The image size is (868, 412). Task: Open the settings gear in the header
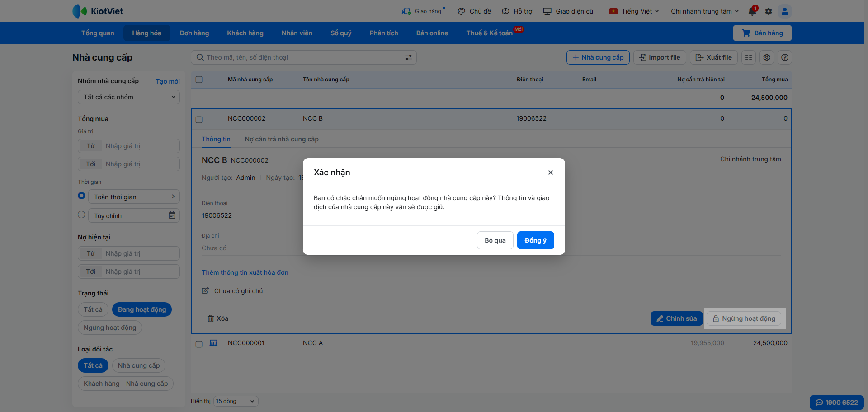(x=769, y=11)
